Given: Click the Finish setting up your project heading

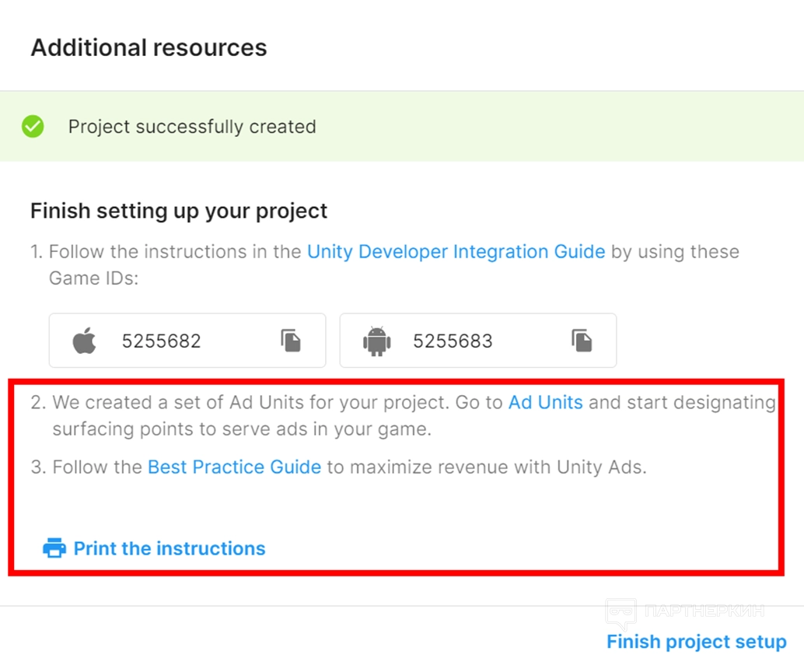Looking at the screenshot, I should tap(179, 211).
